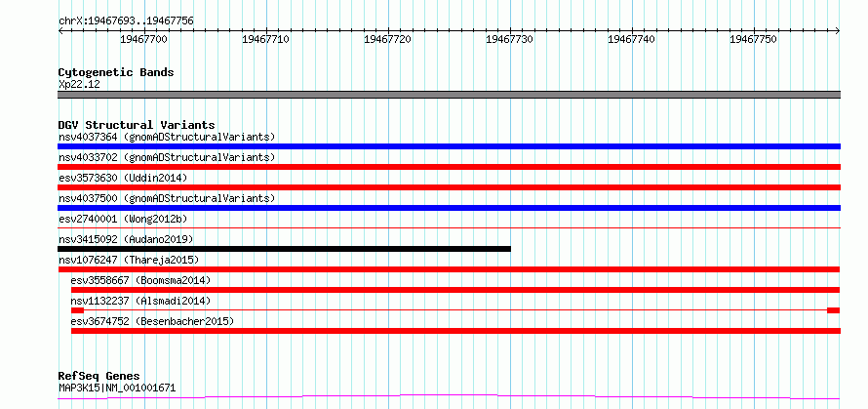Open variant nsv4037364 gnomAD label
This screenshot has height=409, width=868.
tap(167, 137)
